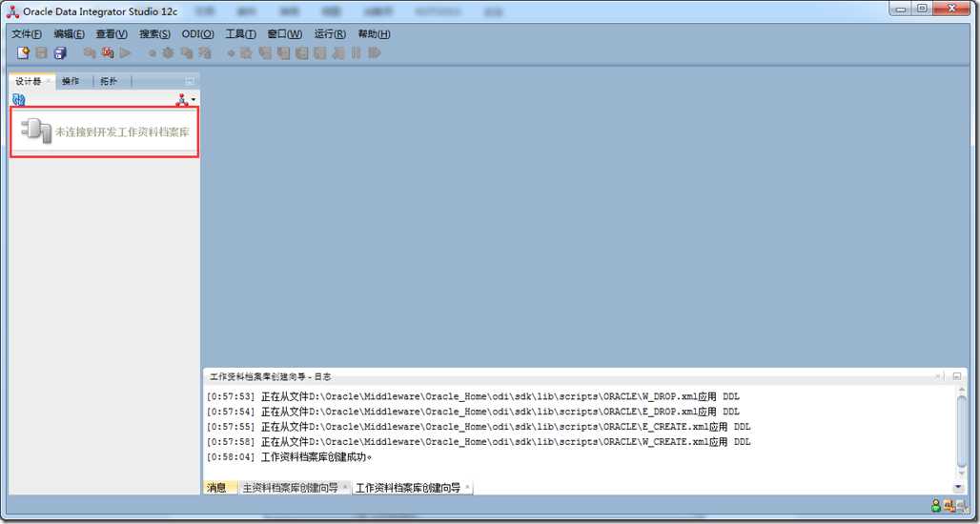Open the 文件(F) menu
The height and width of the screenshot is (524, 980).
point(27,33)
